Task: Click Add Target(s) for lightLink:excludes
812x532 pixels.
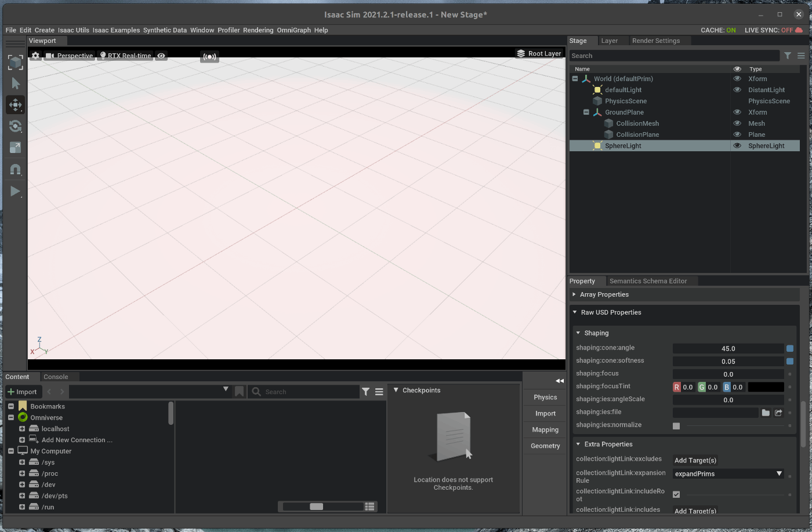Action: pos(695,460)
